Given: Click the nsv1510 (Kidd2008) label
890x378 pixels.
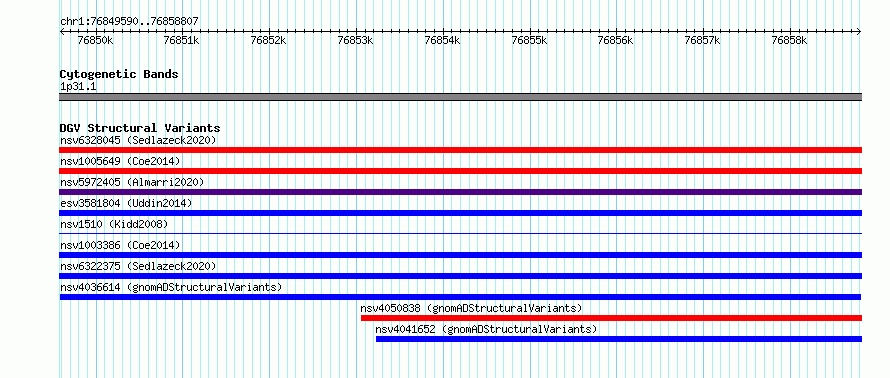Looking at the screenshot, I should [114, 224].
